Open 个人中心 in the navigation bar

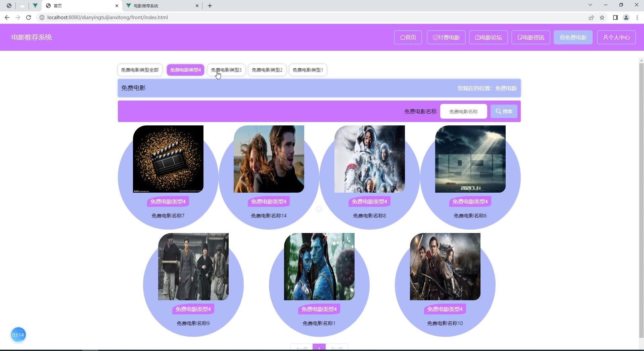point(616,37)
